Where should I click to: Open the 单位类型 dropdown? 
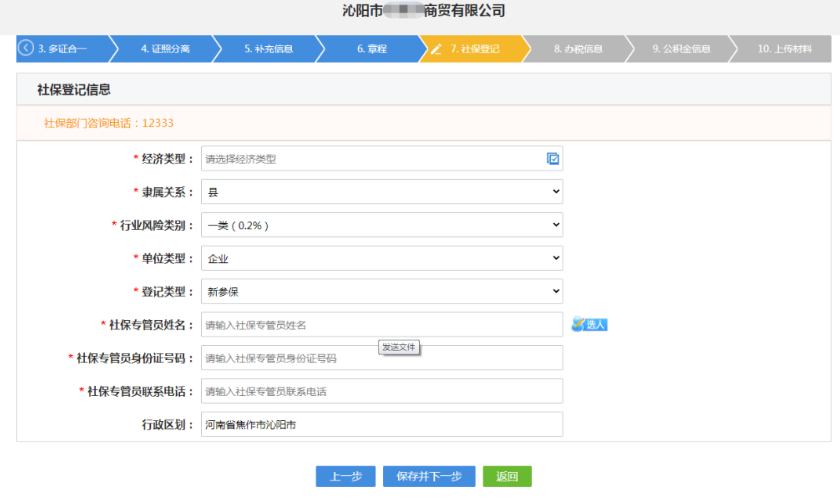pos(381,258)
